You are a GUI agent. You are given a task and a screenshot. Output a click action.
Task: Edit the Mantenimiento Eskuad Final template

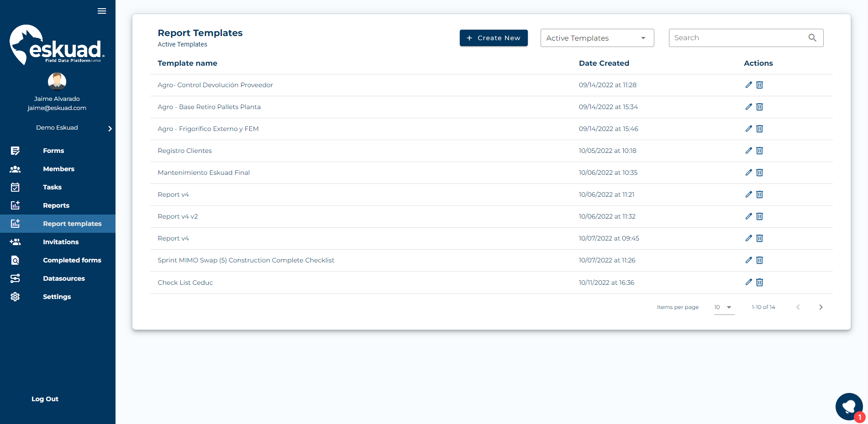tap(748, 173)
